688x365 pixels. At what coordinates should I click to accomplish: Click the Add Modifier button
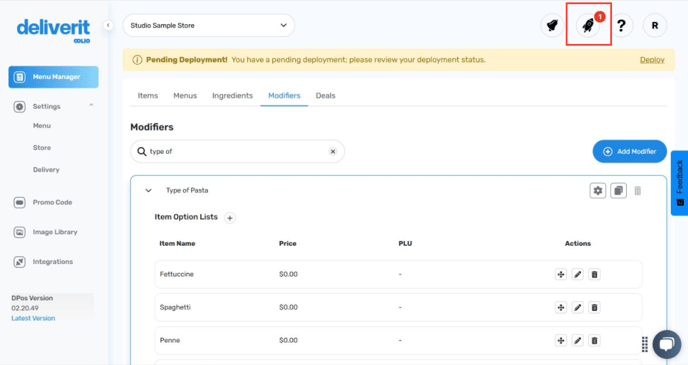630,151
